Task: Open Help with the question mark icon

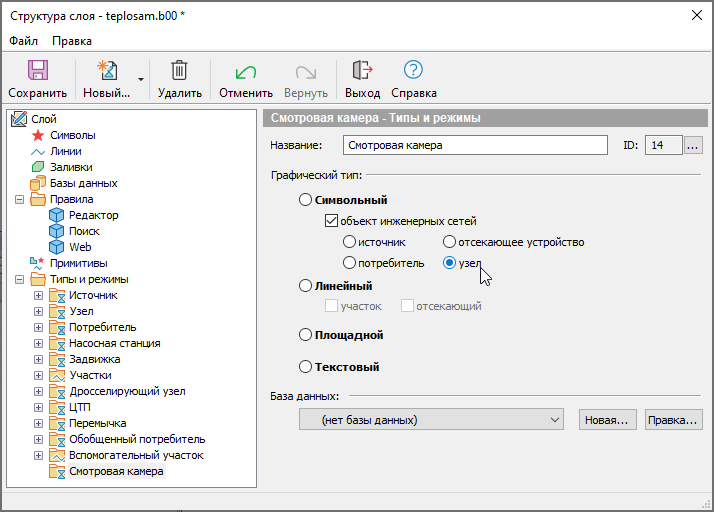Action: 413,71
